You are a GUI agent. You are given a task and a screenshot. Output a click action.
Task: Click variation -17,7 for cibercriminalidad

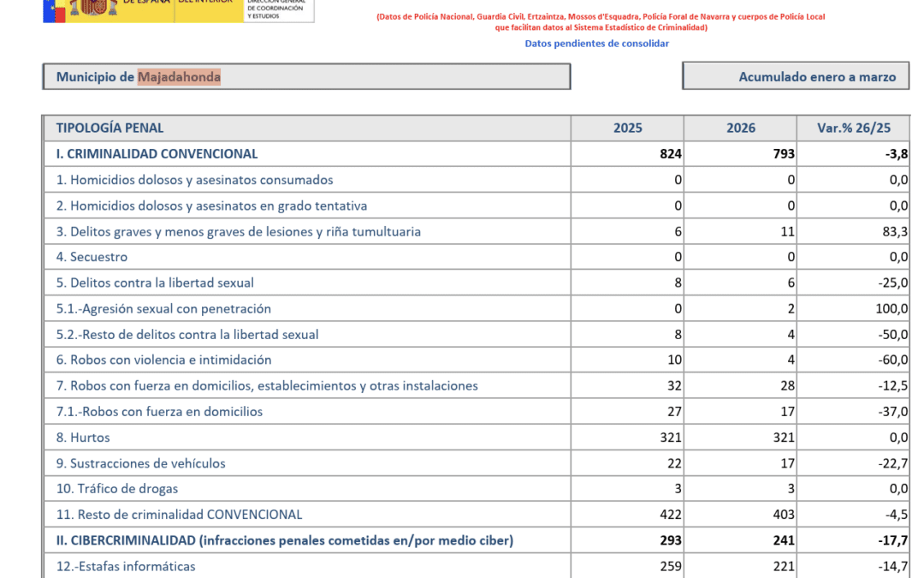click(893, 541)
